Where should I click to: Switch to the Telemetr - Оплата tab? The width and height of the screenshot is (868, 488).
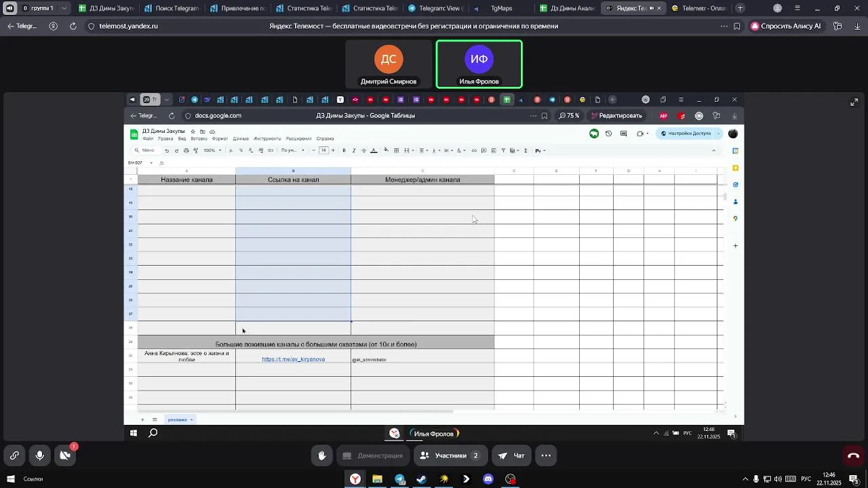point(698,8)
